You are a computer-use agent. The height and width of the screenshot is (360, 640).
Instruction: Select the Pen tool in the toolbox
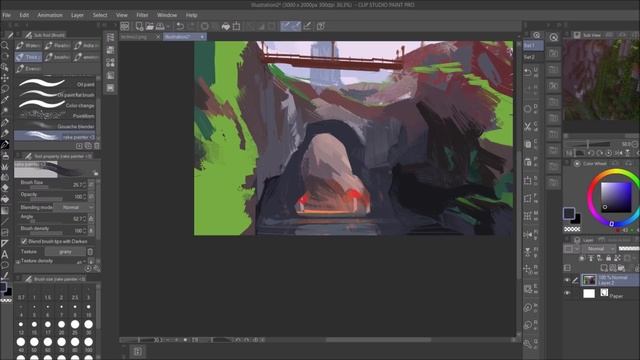point(5,122)
